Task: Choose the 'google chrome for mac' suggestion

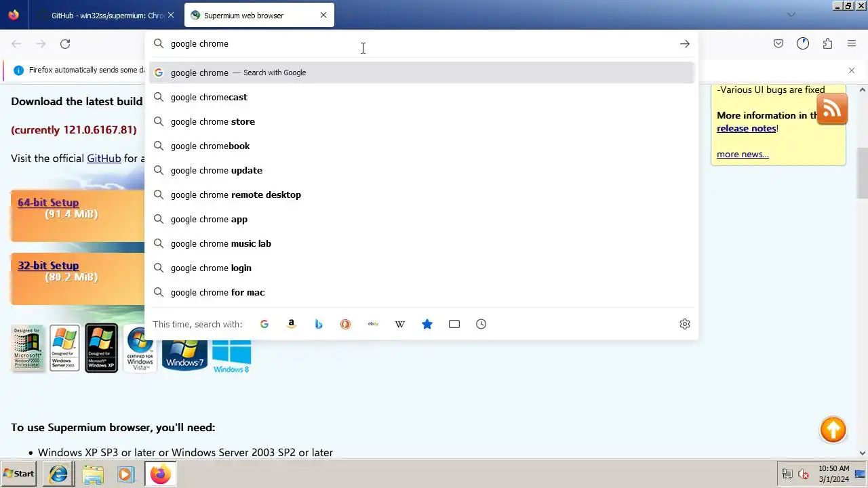Action: pos(421,292)
